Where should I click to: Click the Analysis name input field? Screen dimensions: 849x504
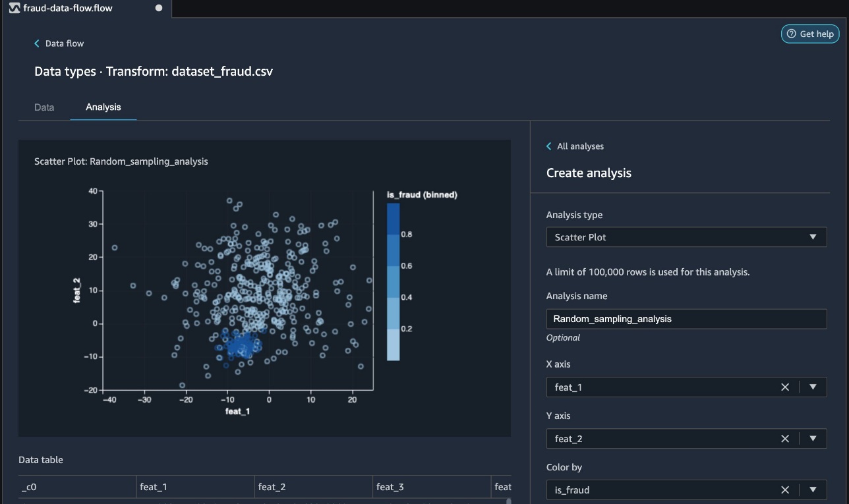coord(686,319)
